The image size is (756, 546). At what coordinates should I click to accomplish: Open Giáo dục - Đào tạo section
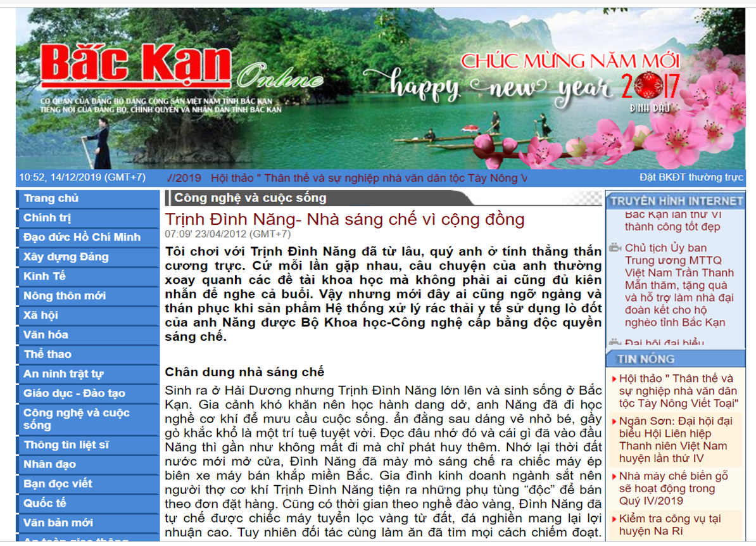click(74, 394)
